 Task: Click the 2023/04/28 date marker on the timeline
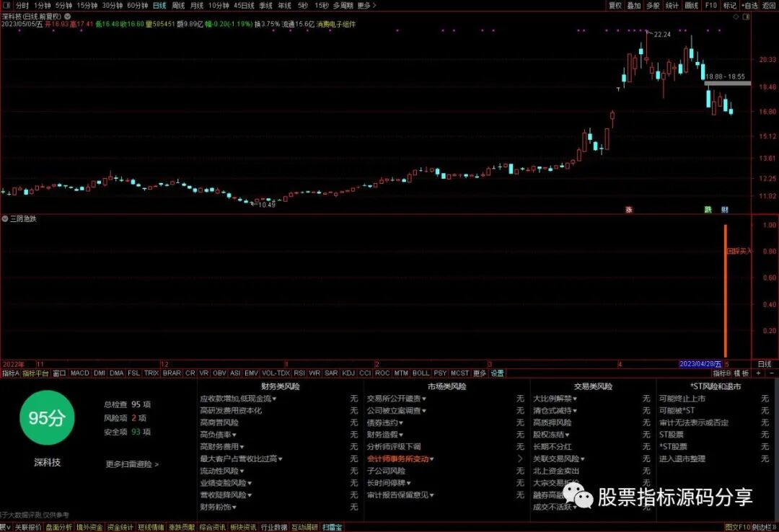[700, 364]
